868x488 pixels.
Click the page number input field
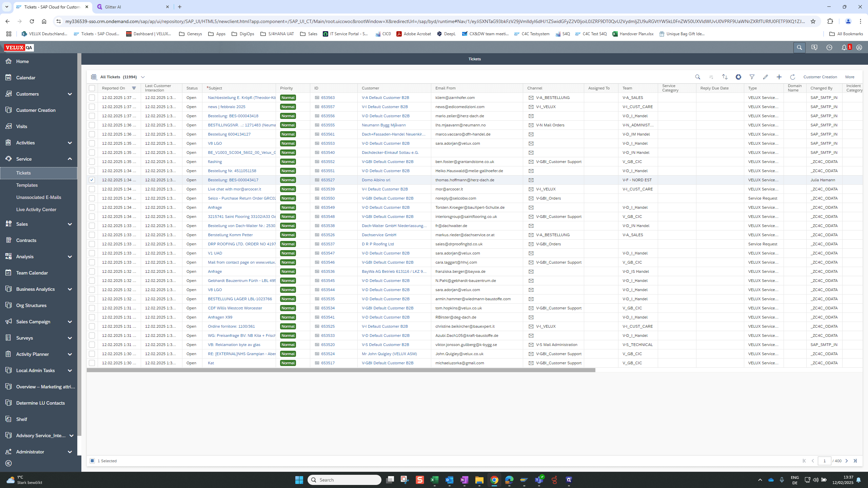point(824,461)
